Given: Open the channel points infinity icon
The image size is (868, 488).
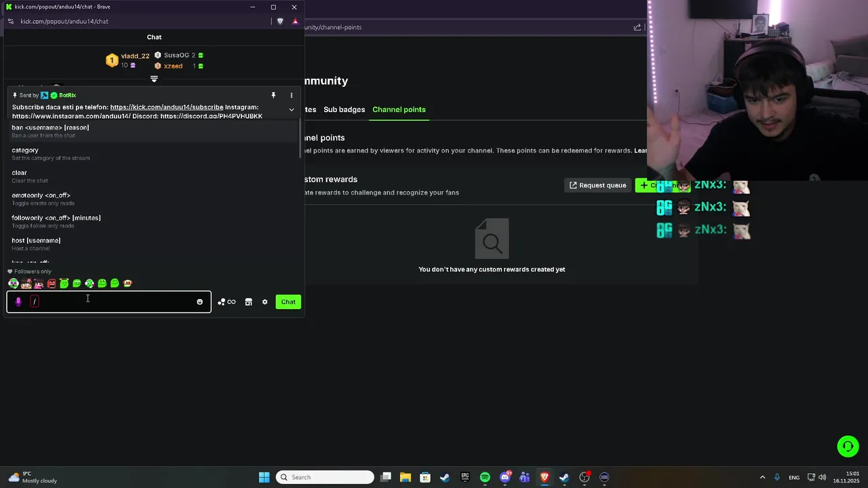Looking at the screenshot, I should point(227,302).
